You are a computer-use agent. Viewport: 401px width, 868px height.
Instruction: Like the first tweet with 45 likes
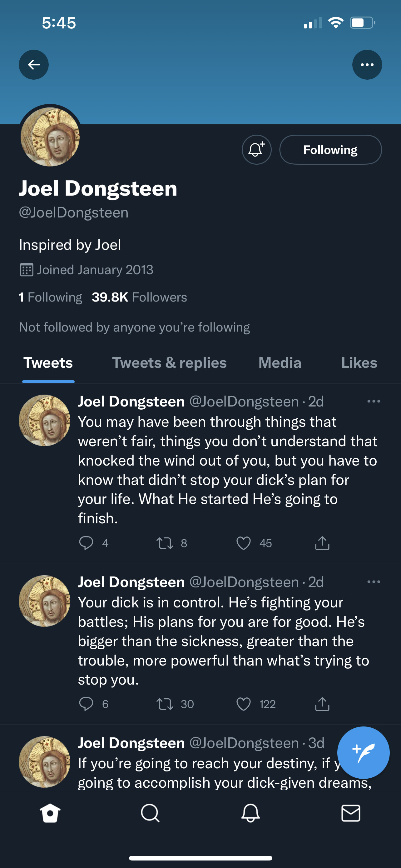point(243,543)
